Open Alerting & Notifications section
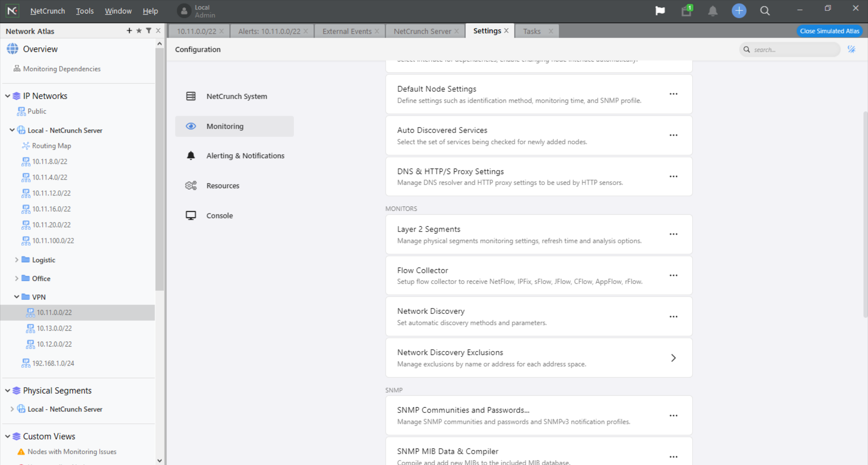The image size is (868, 465). click(234, 156)
